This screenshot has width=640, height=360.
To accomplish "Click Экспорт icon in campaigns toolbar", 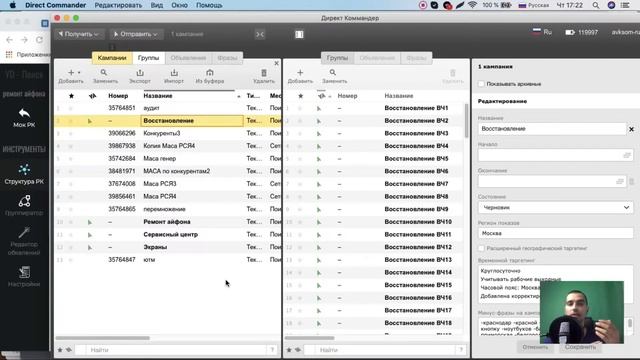I will (x=140, y=73).
